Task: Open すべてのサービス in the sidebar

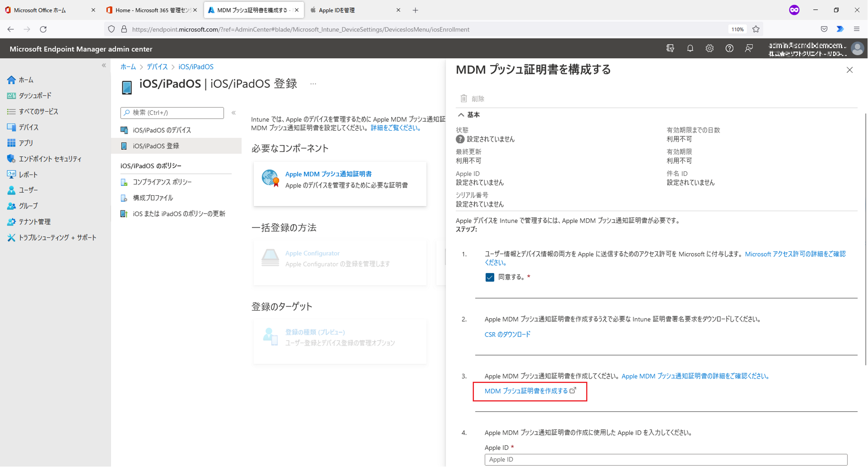Action: [32, 111]
